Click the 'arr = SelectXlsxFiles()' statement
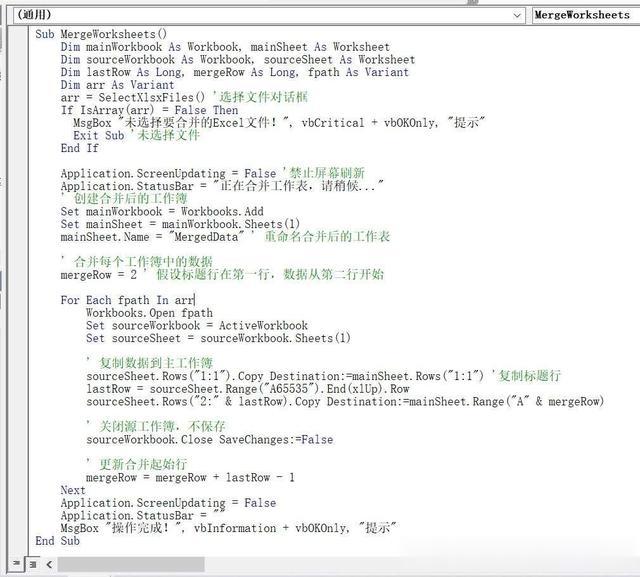Image resolution: width=640 pixels, height=577 pixels. pos(133,98)
